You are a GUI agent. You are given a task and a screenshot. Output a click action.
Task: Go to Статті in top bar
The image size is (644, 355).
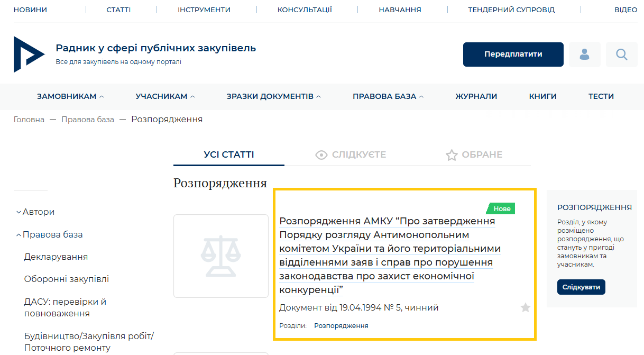tap(118, 10)
